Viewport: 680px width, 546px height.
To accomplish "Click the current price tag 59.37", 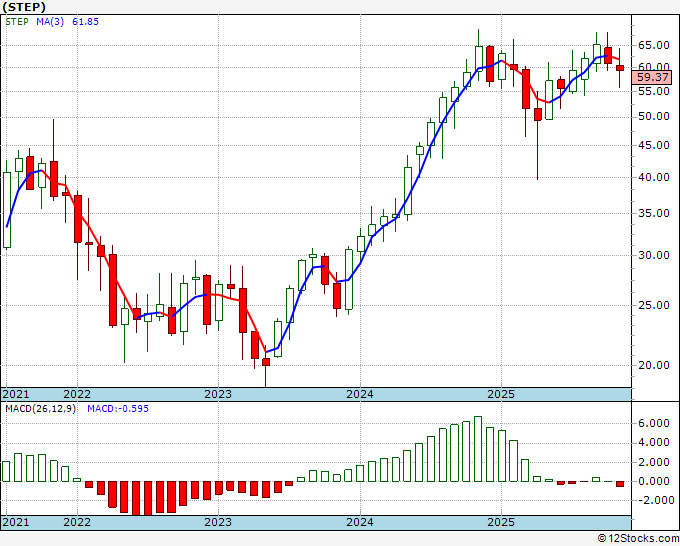I will click(652, 78).
